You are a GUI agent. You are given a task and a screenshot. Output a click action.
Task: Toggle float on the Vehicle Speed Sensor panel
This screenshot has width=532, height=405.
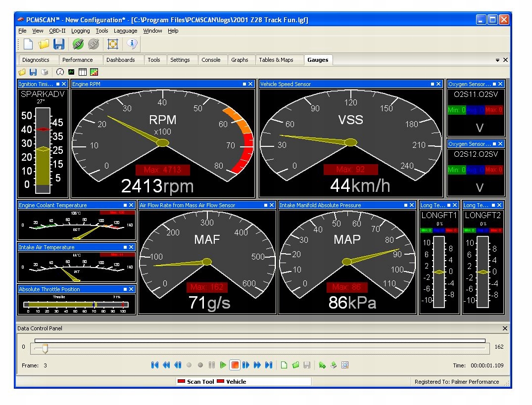tap(432, 85)
